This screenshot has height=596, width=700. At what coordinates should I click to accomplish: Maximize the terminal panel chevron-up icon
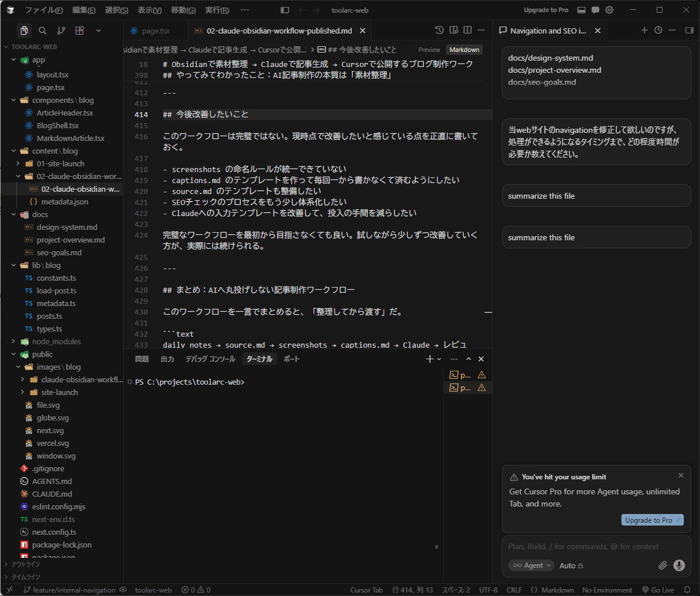[468, 359]
